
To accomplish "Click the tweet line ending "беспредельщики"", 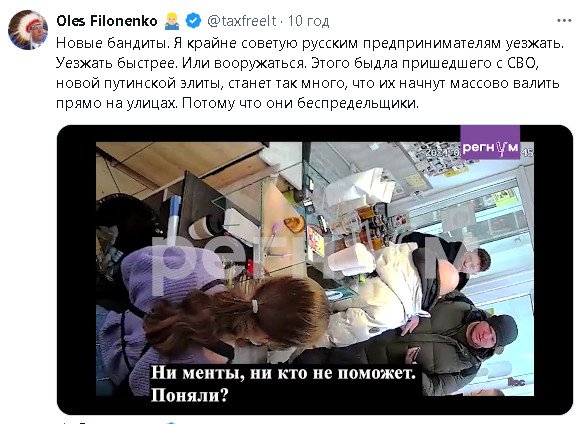I will (x=238, y=103).
